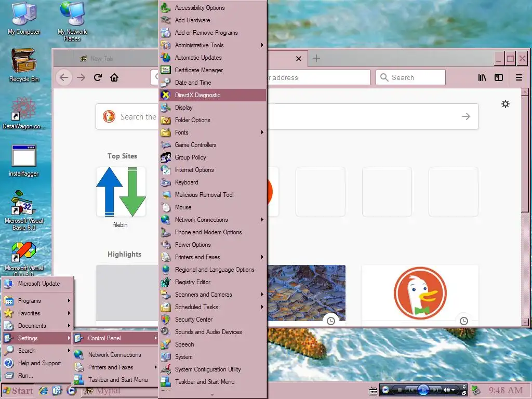Expand Printers and Faxes arrow in Control Panel list
532x399 pixels.
pyautogui.click(x=262, y=257)
